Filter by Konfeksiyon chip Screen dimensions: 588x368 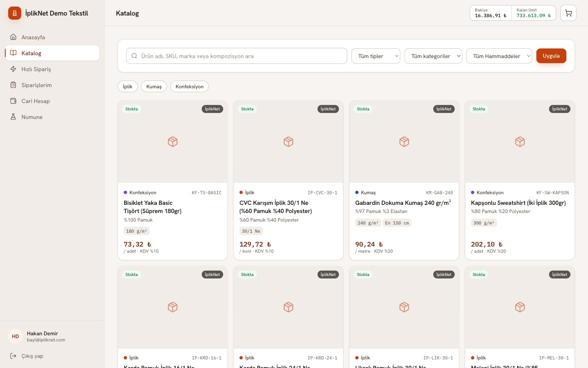[x=189, y=86]
